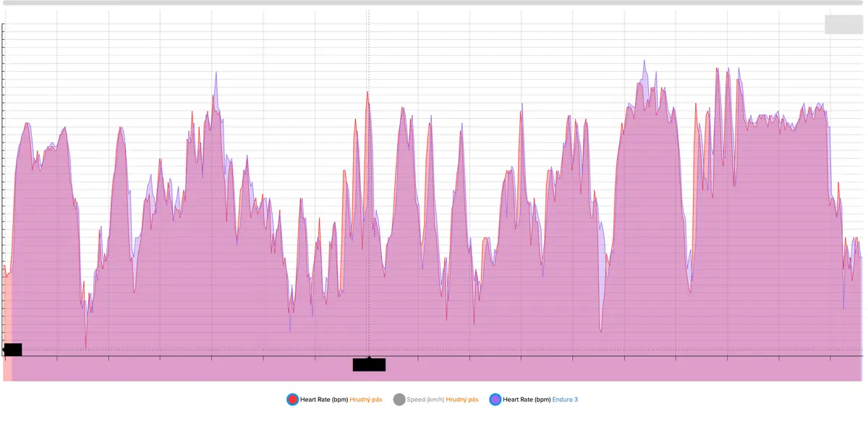Click the gray Speed legend circle

(x=399, y=399)
